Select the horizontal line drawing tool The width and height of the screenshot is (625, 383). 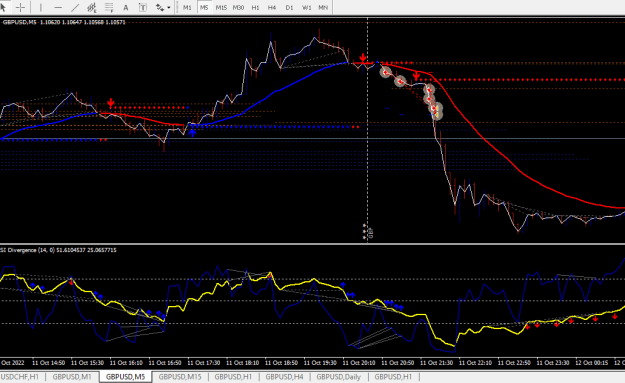pyautogui.click(x=58, y=7)
